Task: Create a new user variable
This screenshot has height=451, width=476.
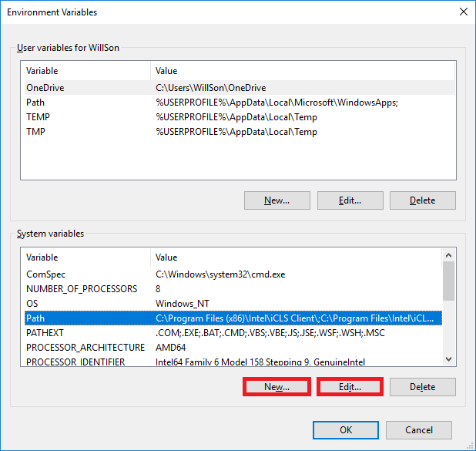Action: [x=277, y=200]
